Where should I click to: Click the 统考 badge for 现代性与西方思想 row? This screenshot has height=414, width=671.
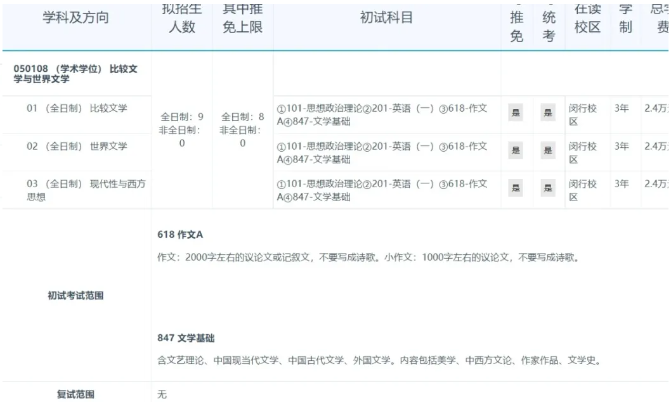(548, 188)
